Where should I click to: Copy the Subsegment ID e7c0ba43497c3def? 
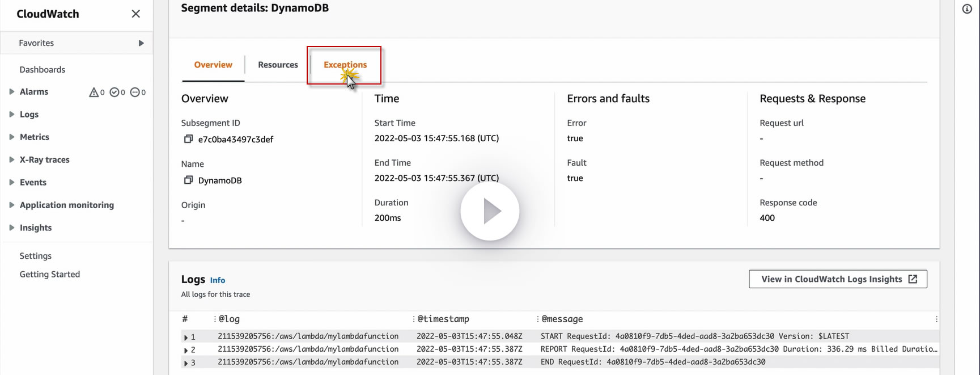tap(188, 139)
